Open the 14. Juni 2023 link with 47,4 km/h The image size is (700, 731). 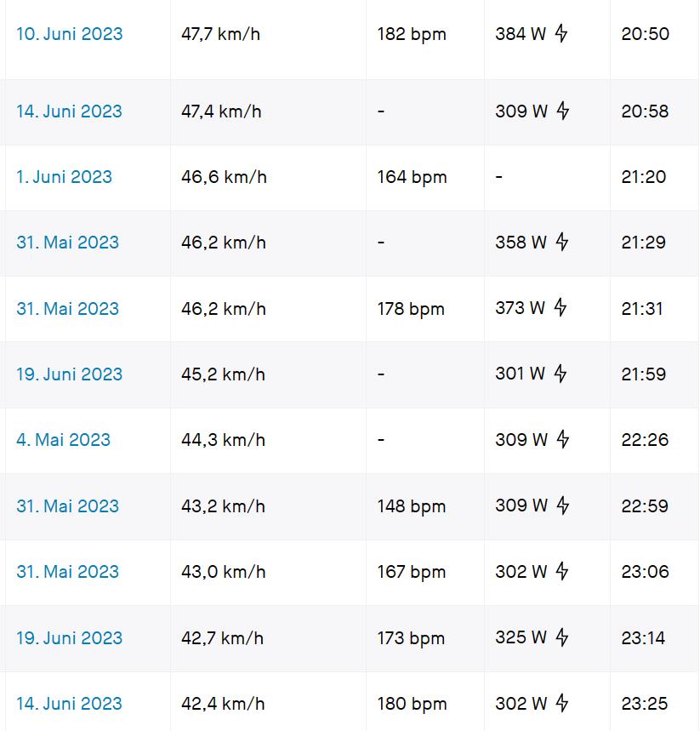[69, 111]
